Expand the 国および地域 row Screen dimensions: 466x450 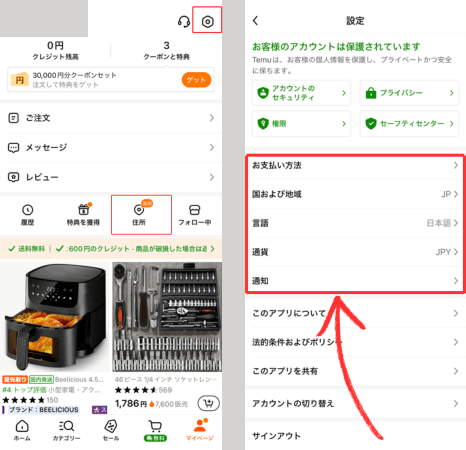[x=355, y=194]
